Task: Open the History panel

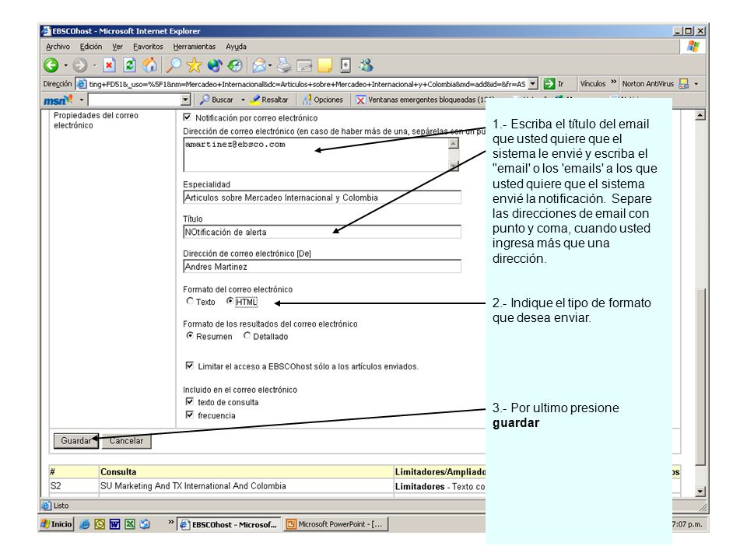Action: click(x=235, y=65)
